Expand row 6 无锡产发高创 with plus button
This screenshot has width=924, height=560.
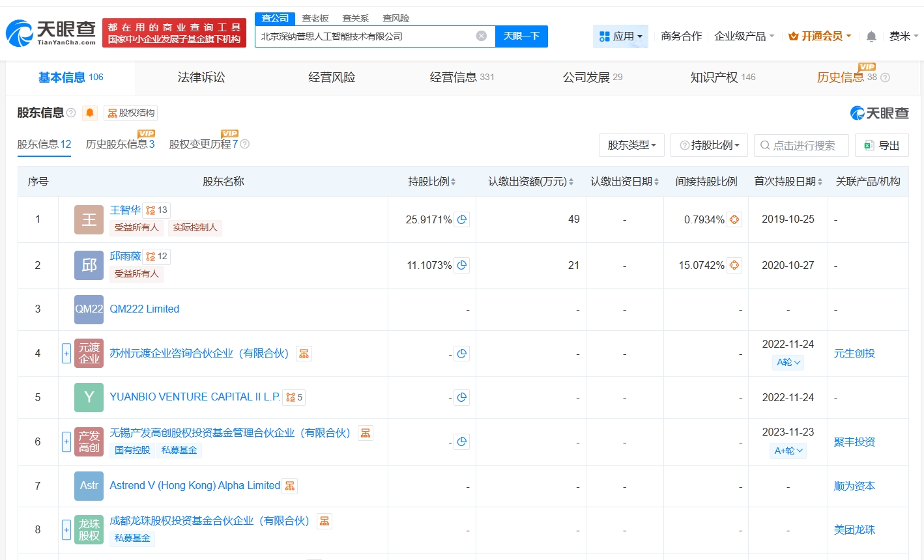point(66,441)
